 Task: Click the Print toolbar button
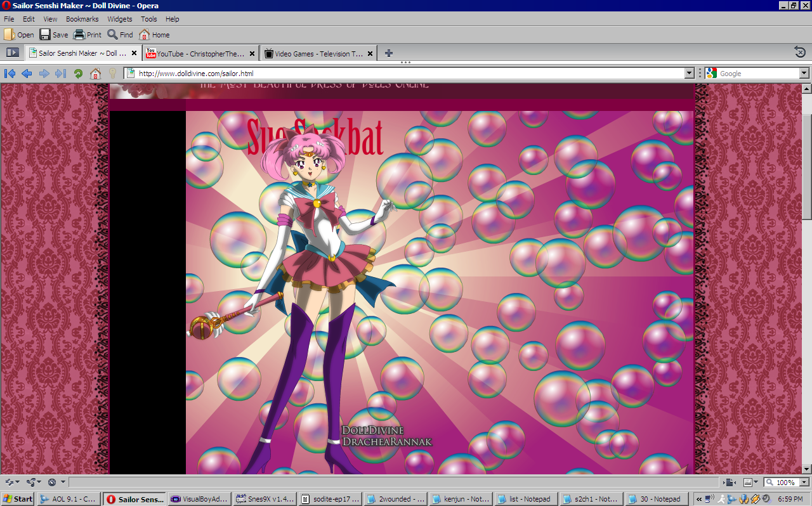pos(88,35)
